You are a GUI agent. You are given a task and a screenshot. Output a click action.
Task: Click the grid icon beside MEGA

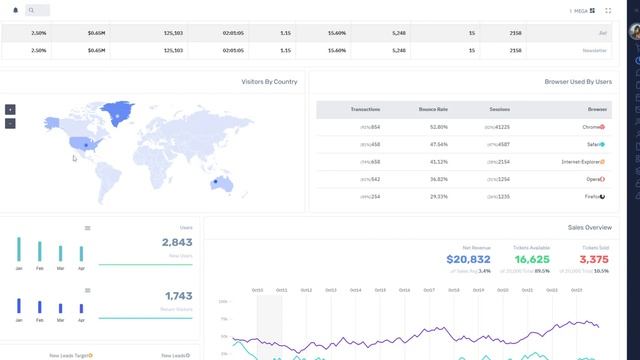(x=592, y=11)
